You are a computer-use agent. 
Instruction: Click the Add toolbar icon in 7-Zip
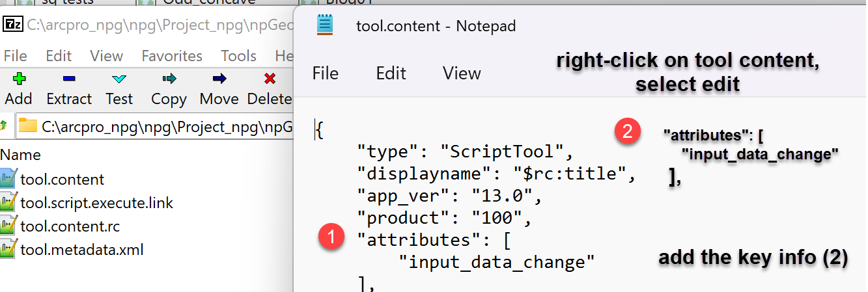click(x=18, y=79)
